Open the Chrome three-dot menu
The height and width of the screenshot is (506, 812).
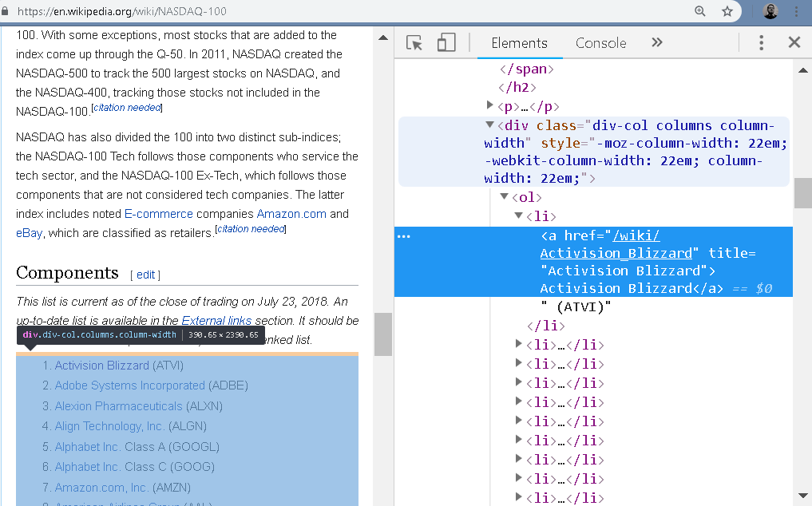[797, 11]
